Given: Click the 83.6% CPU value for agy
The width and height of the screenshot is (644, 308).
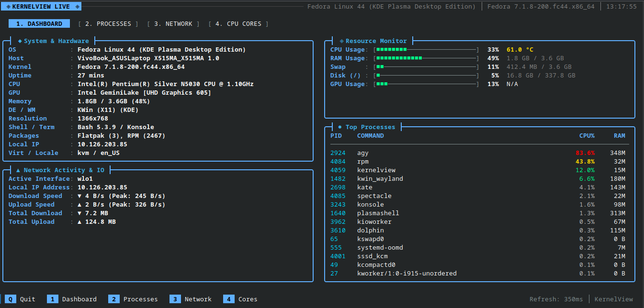Looking at the screenshot, I should coord(585,153).
